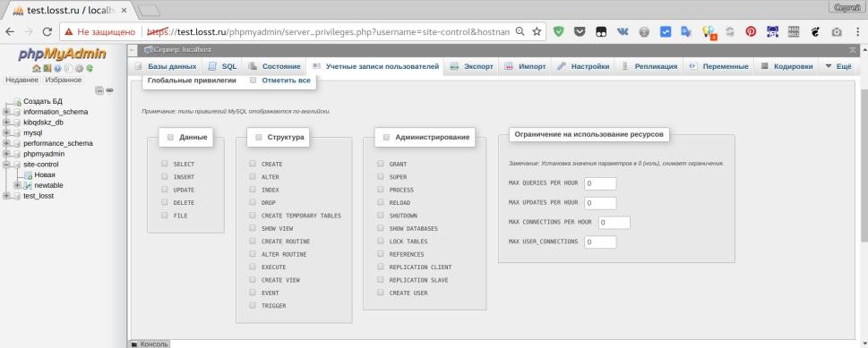Click the GNOME foot extension icon
Viewport: 868px width, 348px height.
click(x=815, y=32)
